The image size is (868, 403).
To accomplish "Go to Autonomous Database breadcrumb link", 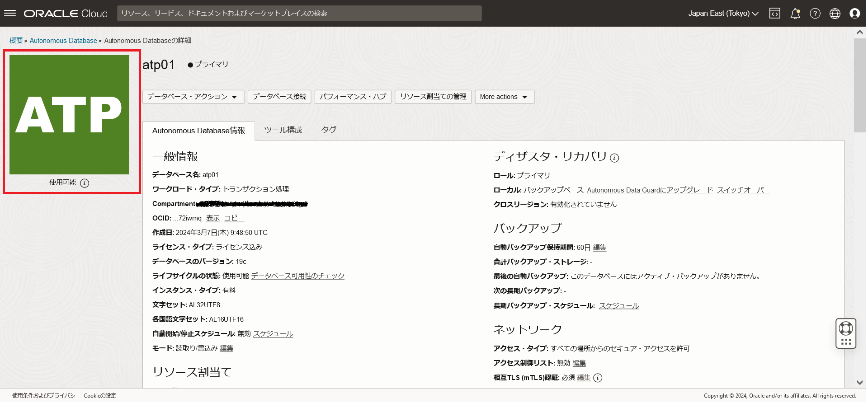I will click(x=63, y=41).
